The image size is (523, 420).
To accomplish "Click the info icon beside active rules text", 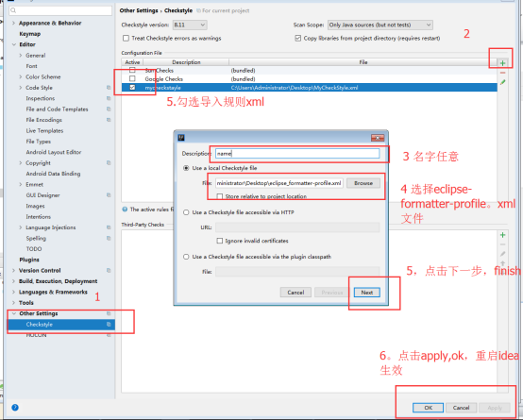I will [125, 210].
